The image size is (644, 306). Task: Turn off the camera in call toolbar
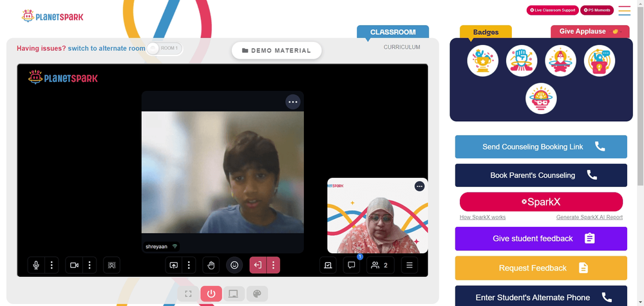[x=74, y=265]
